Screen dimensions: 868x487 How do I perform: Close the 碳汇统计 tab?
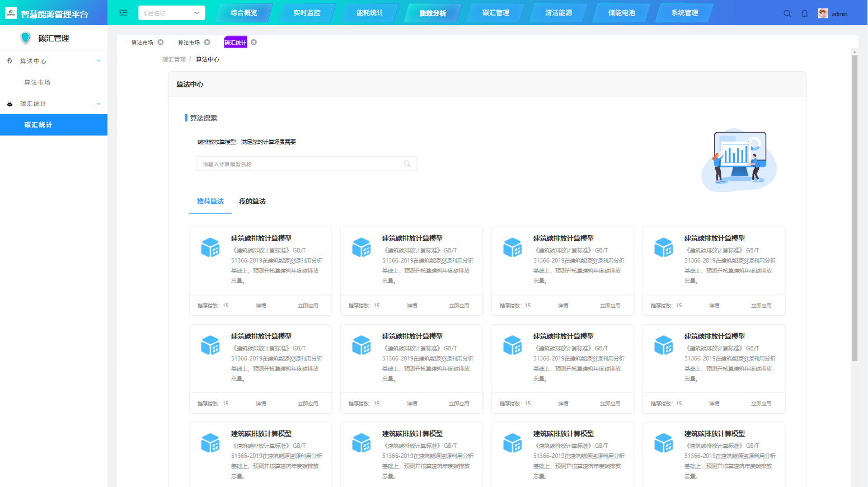[254, 43]
